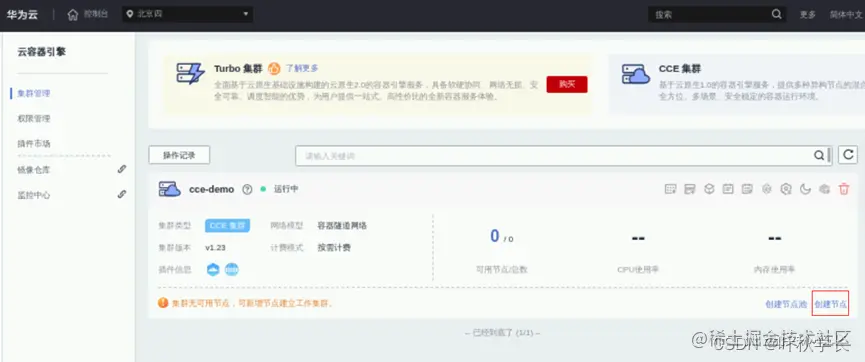The width and height of the screenshot is (865, 362).
Task: Click the available nodes count 0 / 0
Action: 501,236
